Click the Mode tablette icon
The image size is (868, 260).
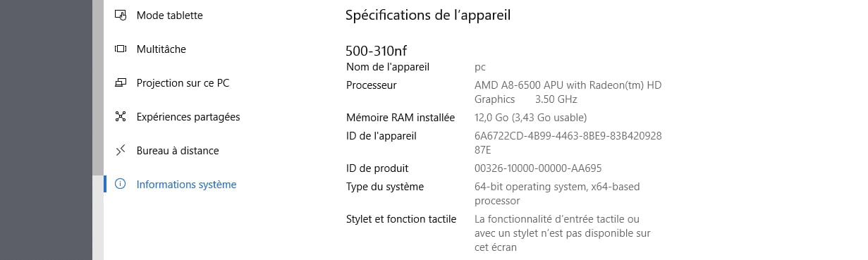[x=120, y=16]
